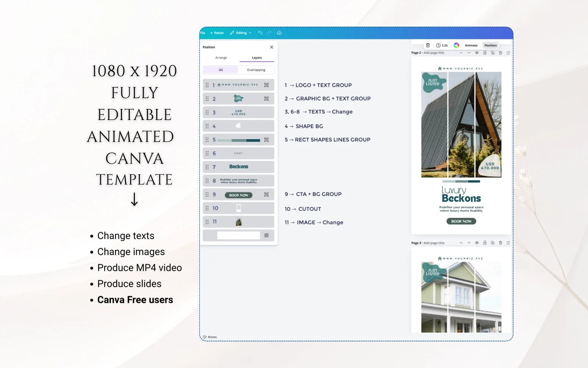The image size is (588, 368).
Task: Duplicate Page 3 using its copy icon
Action: pos(492,243)
